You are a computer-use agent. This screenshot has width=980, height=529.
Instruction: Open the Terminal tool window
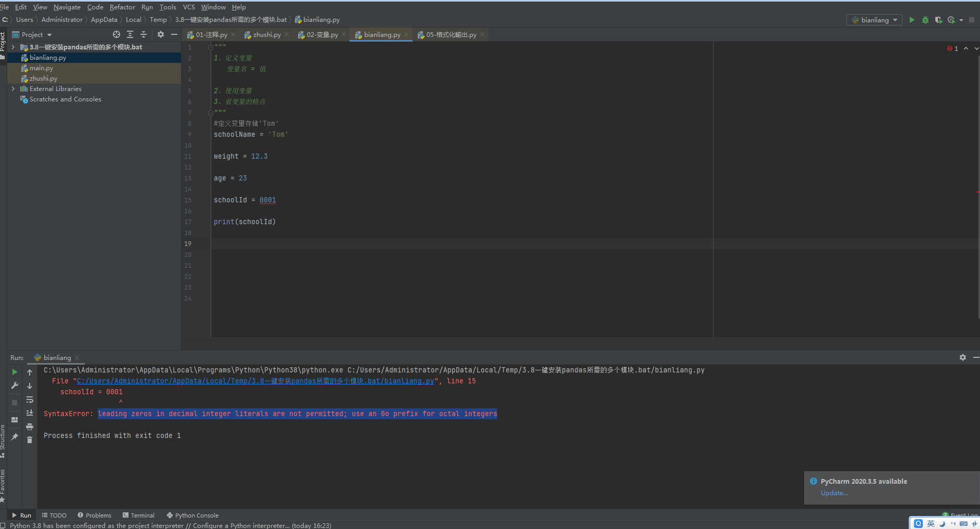coord(138,515)
